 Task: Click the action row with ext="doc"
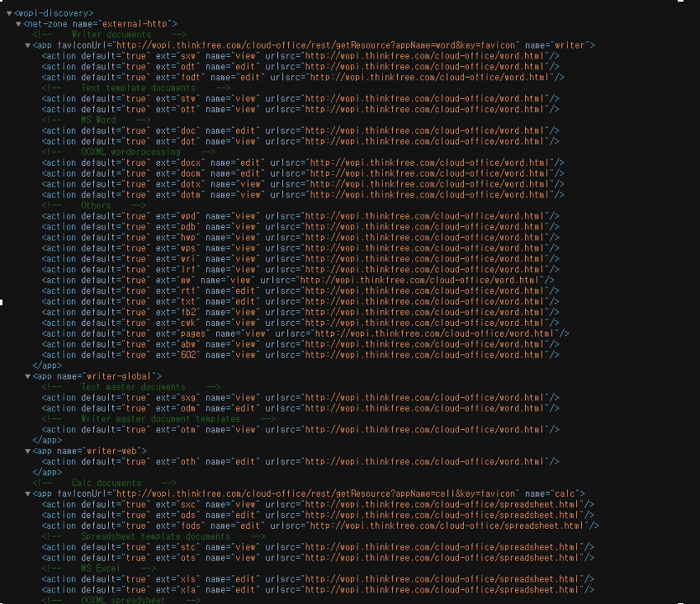[x=300, y=131]
